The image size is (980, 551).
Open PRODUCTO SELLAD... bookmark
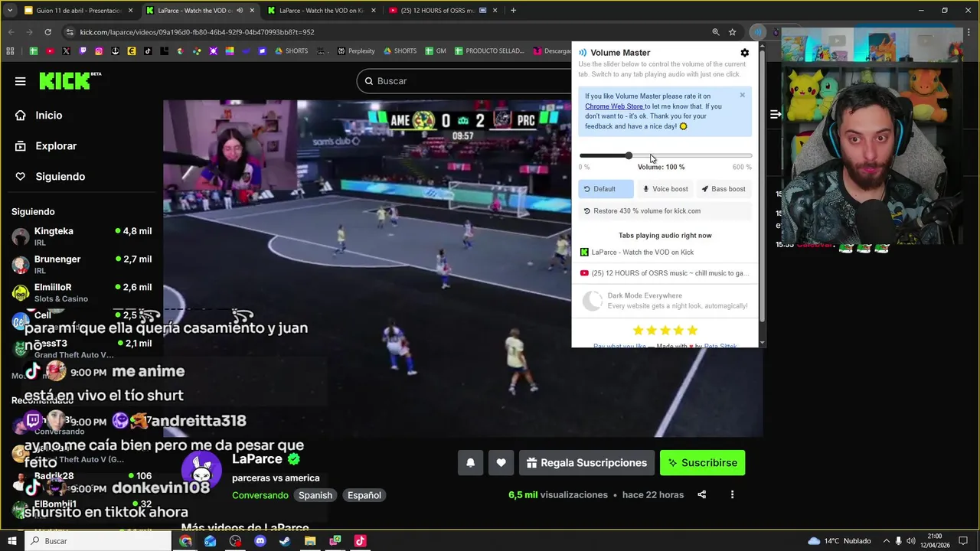tap(488, 51)
